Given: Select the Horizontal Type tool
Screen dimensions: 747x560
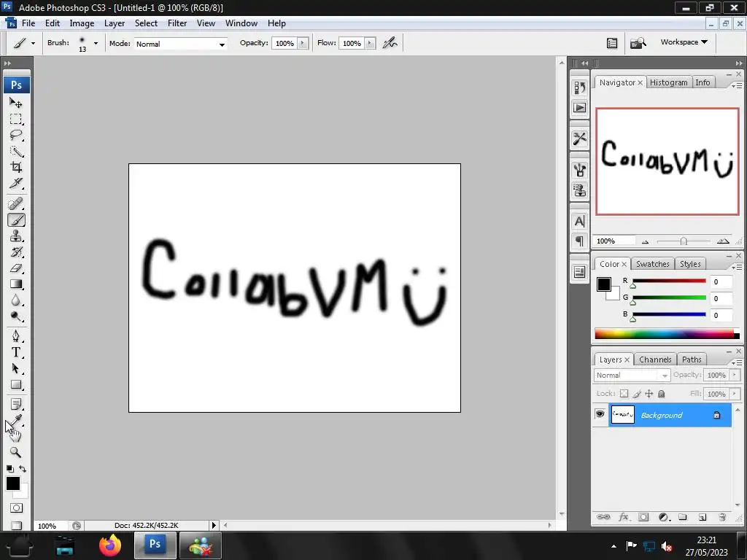Looking at the screenshot, I should pos(16,352).
